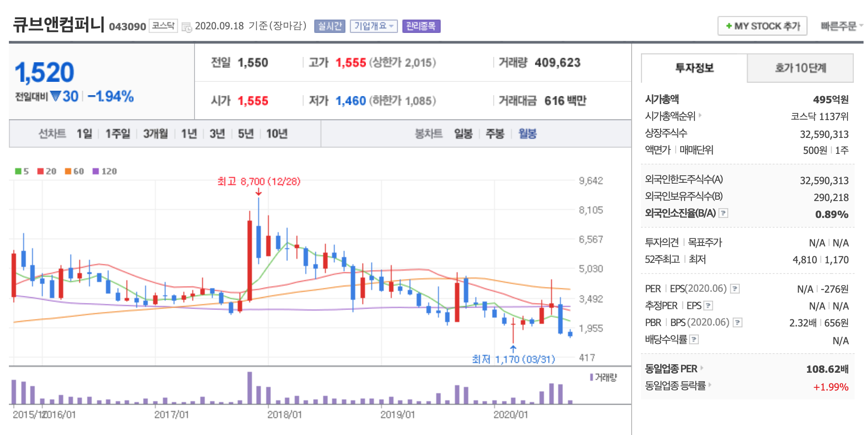Click the 외국인보유주식수 290,218 value
This screenshot has height=435, width=868.
pos(831,197)
